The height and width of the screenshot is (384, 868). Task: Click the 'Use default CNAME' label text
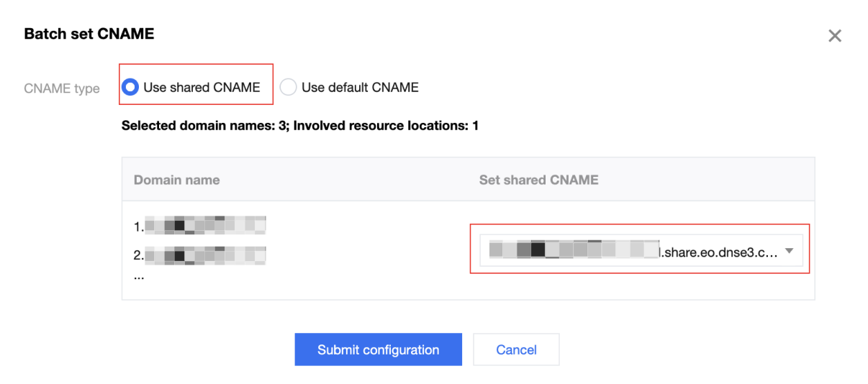click(x=360, y=88)
